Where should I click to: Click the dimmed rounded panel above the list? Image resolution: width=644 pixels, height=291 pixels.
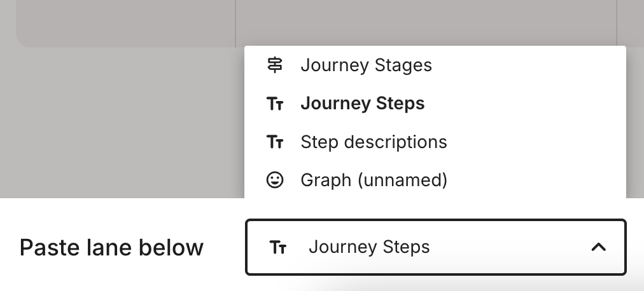click(127, 22)
